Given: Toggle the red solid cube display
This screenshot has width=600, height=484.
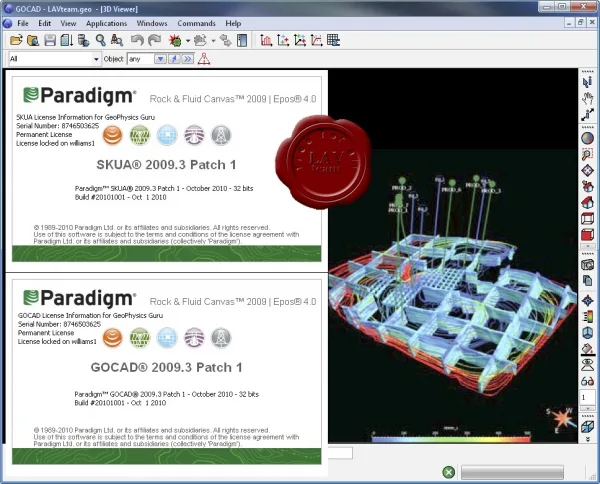Looking at the screenshot, I should click(x=587, y=235).
